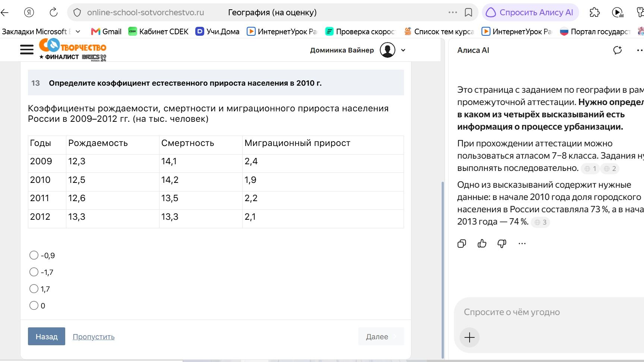The height and width of the screenshot is (362, 644).
Task: Open the Кабинет CDEK bookmark
Action: [x=159, y=32]
